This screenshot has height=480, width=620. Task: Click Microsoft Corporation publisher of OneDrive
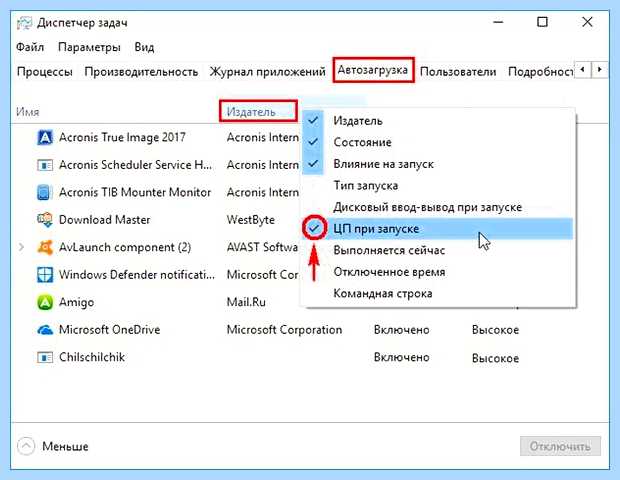[x=284, y=330]
